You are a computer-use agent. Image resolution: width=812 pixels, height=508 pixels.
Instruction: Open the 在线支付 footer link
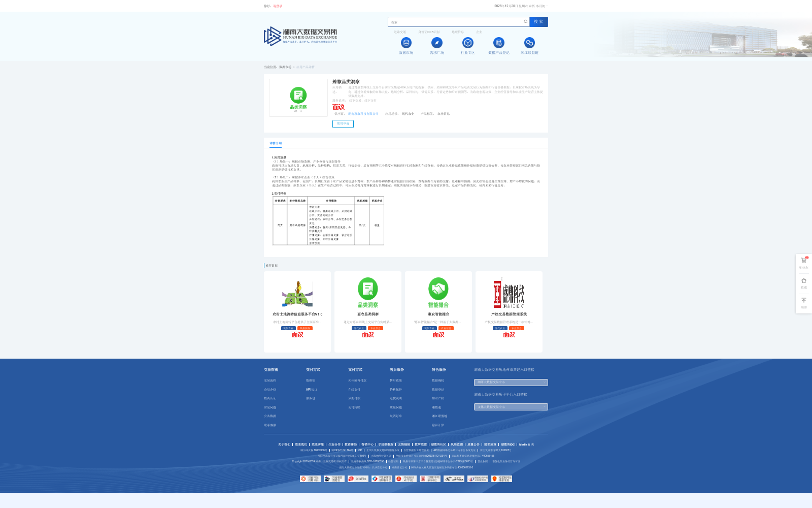click(354, 390)
